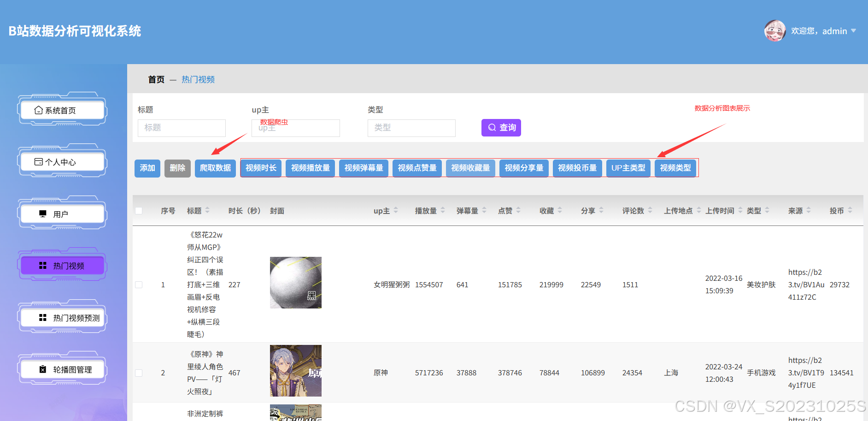Click 首页 breadcrumb link
The height and width of the screenshot is (421, 868).
pyautogui.click(x=156, y=79)
